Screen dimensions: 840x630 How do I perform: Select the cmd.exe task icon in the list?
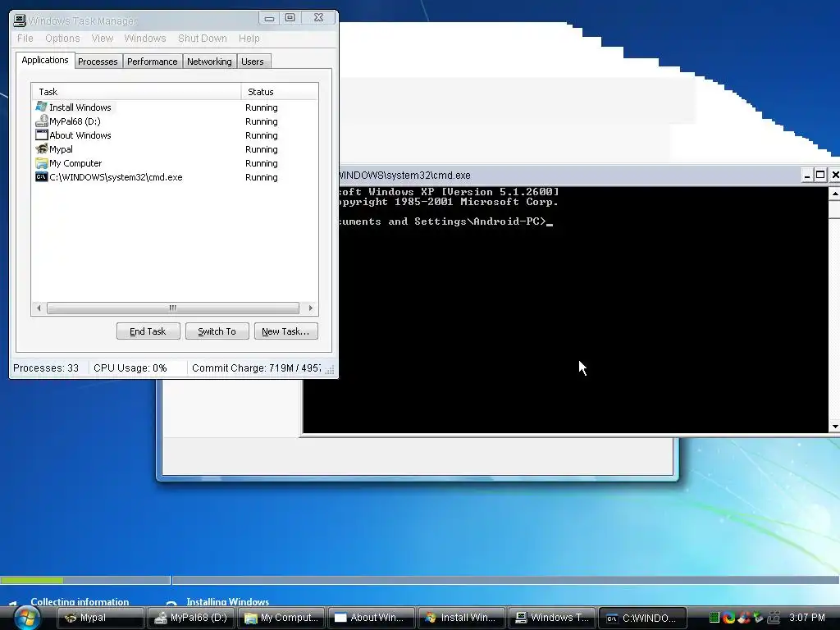[x=41, y=177]
